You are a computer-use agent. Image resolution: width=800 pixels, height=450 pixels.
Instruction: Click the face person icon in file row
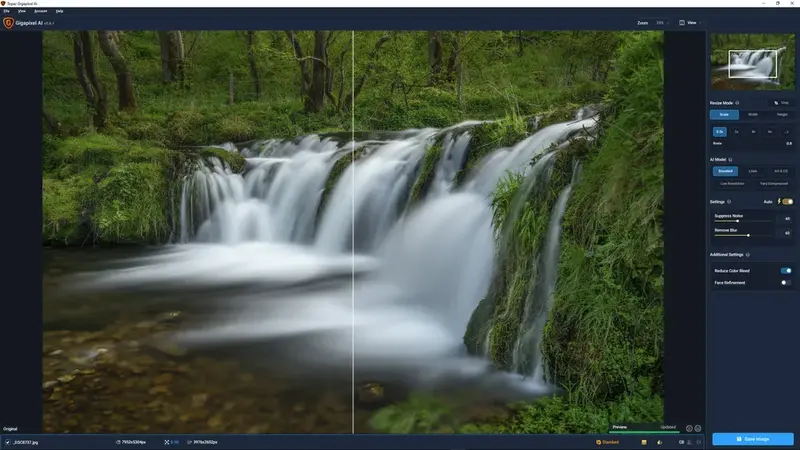click(689, 442)
